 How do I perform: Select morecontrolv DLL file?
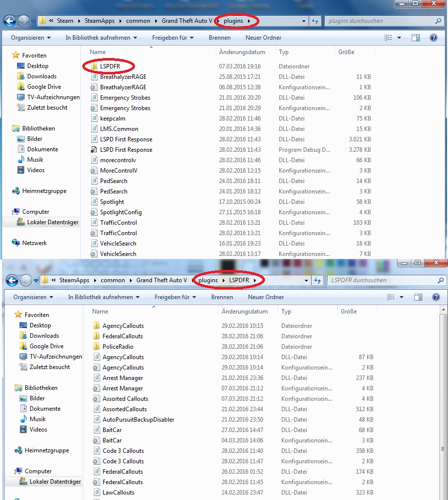point(118,160)
